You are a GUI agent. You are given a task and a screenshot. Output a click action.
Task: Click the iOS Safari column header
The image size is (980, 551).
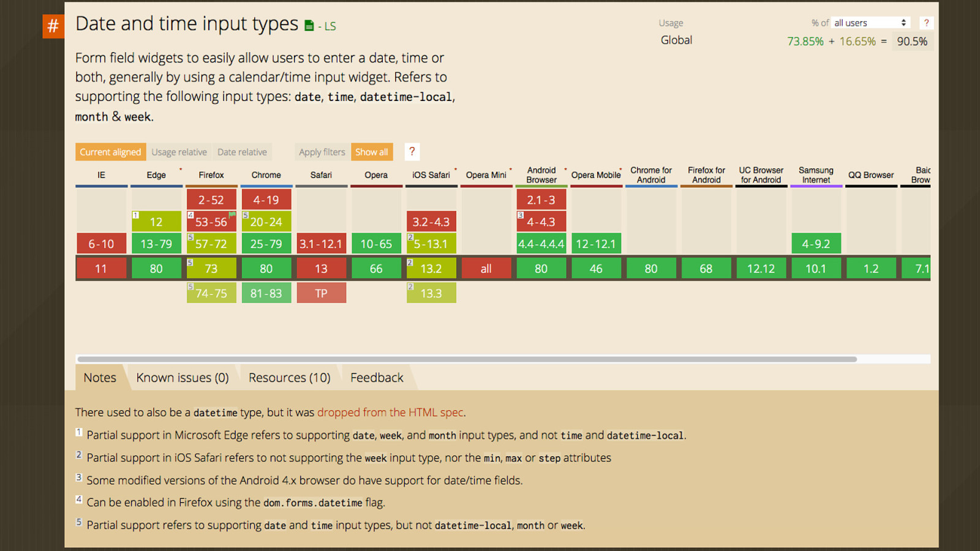431,175
